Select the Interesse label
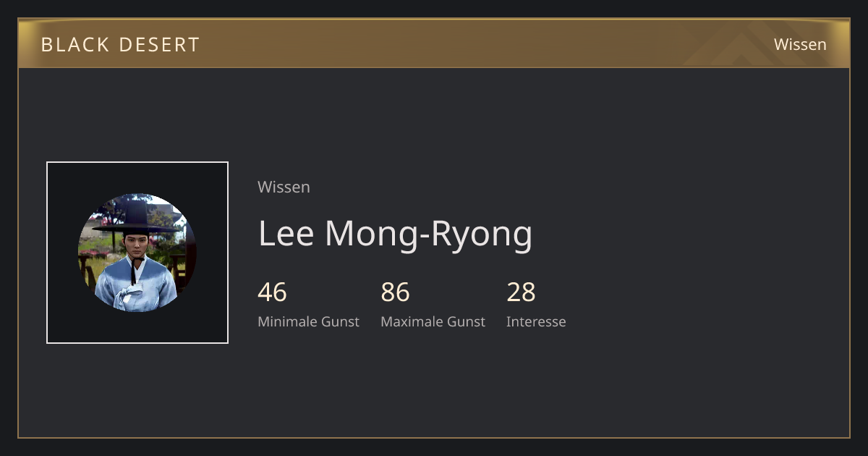Screen dimensions: 868x456 (536, 321)
